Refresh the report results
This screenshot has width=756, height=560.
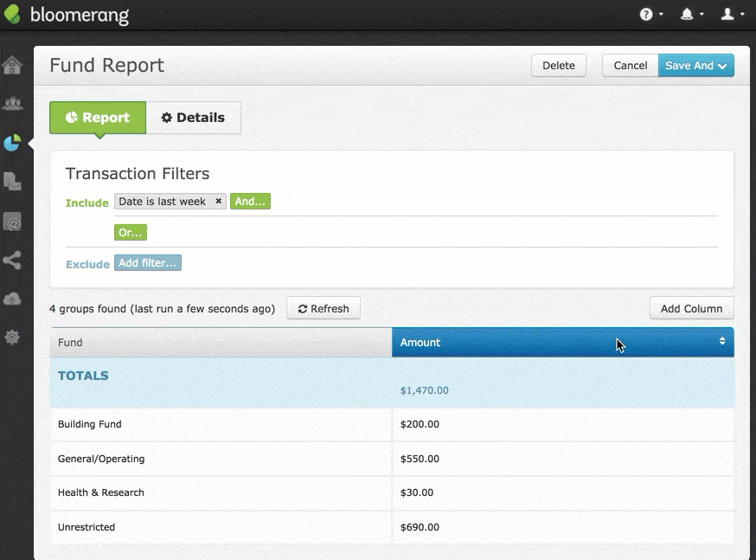(324, 309)
